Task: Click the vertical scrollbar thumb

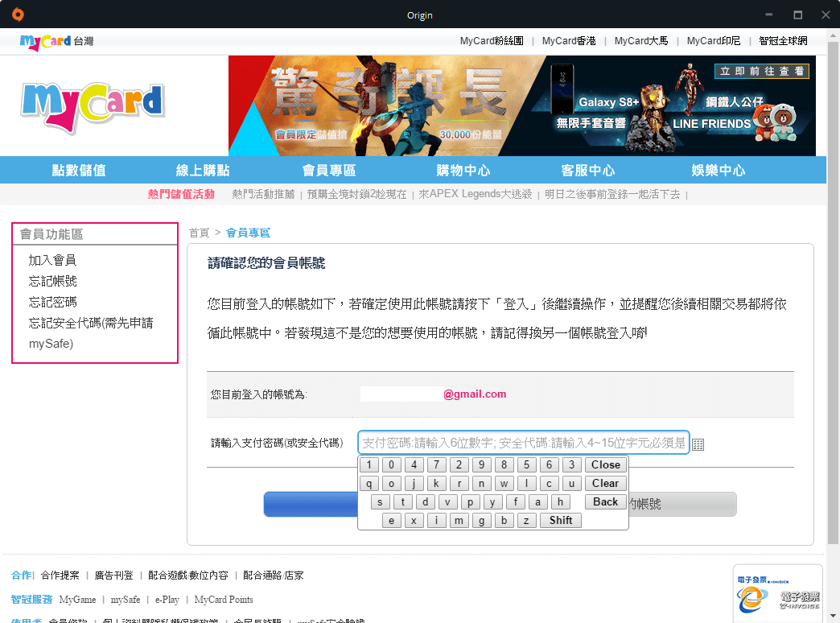Action: (x=833, y=293)
